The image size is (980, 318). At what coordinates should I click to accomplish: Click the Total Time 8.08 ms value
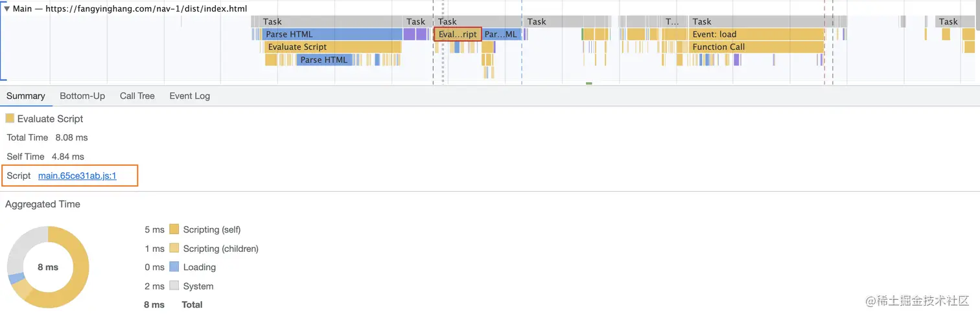tap(71, 137)
